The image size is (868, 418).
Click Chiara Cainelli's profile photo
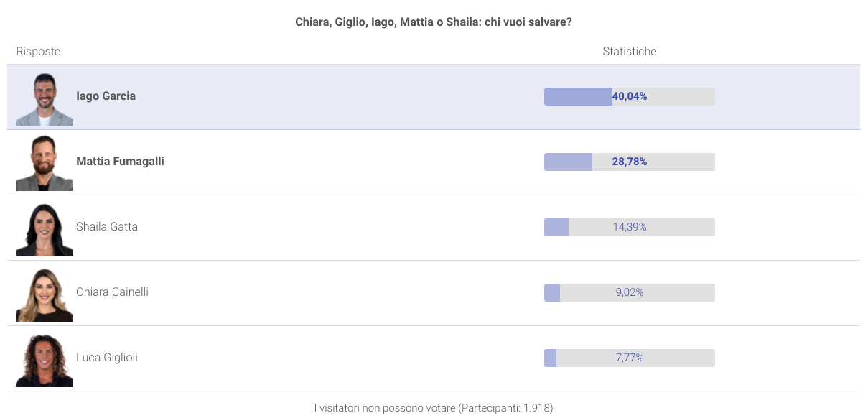pos(45,293)
